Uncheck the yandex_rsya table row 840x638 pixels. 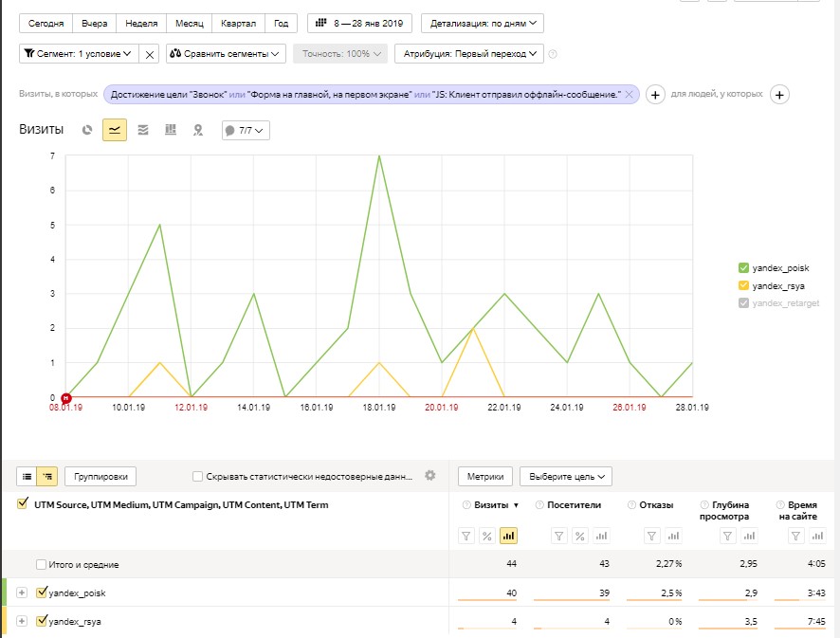[x=41, y=622]
